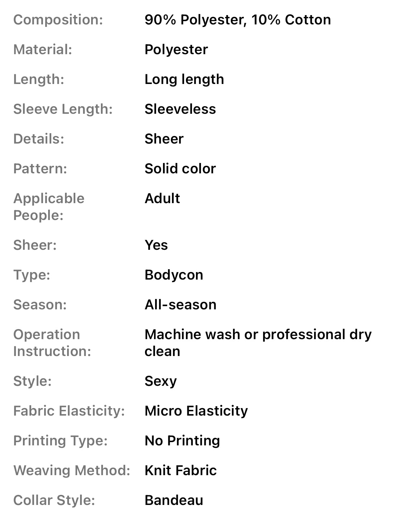Tap the Style value 'Sexy'
The image size is (420, 515).
coord(160,381)
